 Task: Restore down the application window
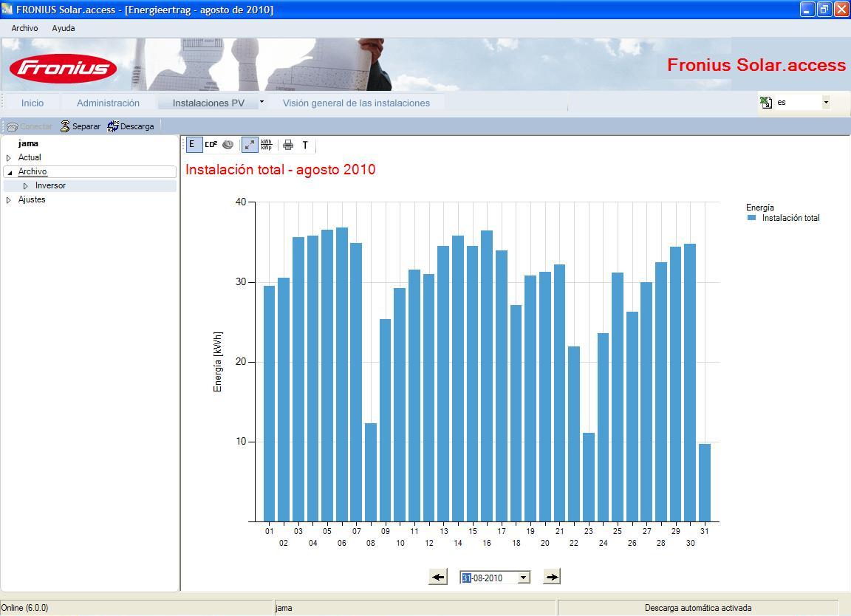824,9
